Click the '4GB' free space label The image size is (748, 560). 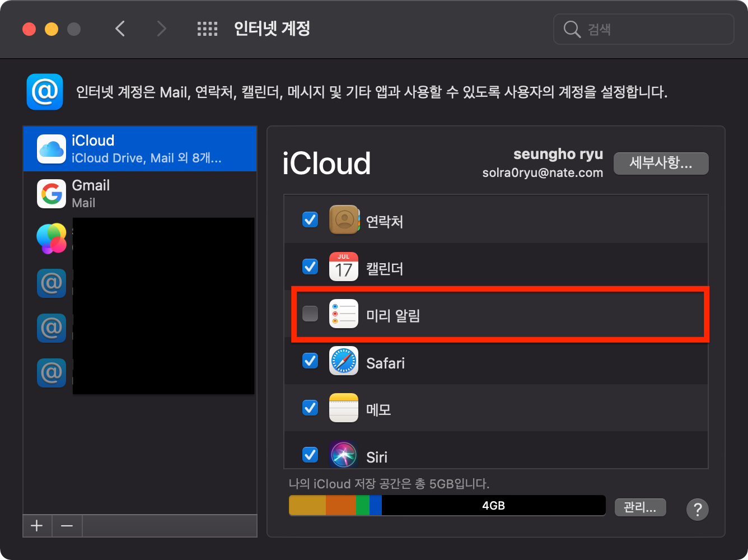(494, 506)
